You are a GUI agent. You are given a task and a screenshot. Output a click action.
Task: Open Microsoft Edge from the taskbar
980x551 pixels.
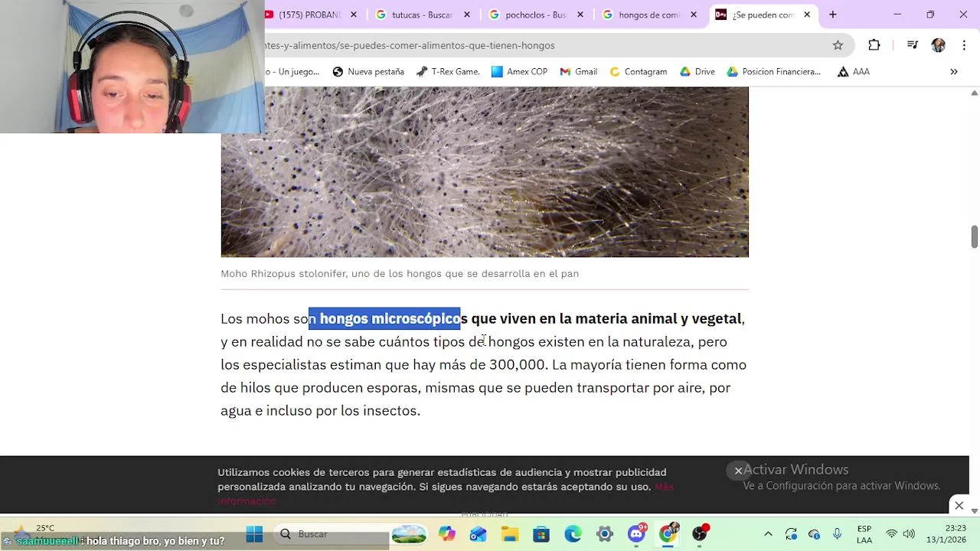(x=573, y=533)
